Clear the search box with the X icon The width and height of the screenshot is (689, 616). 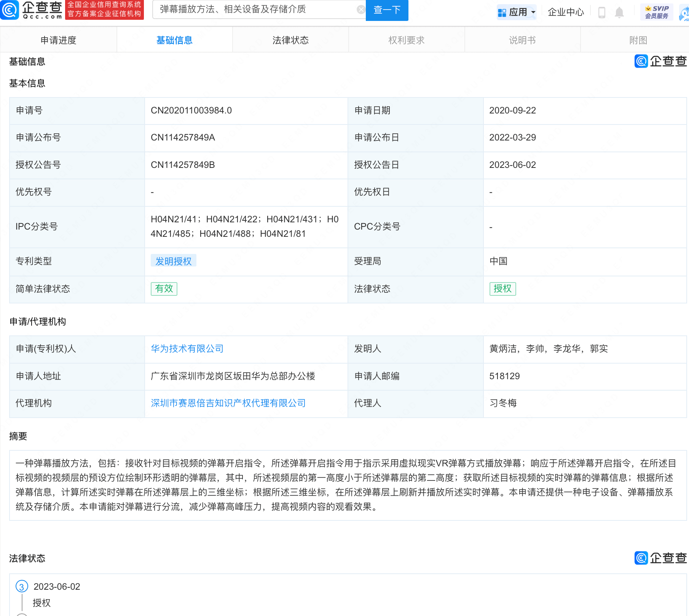click(361, 9)
